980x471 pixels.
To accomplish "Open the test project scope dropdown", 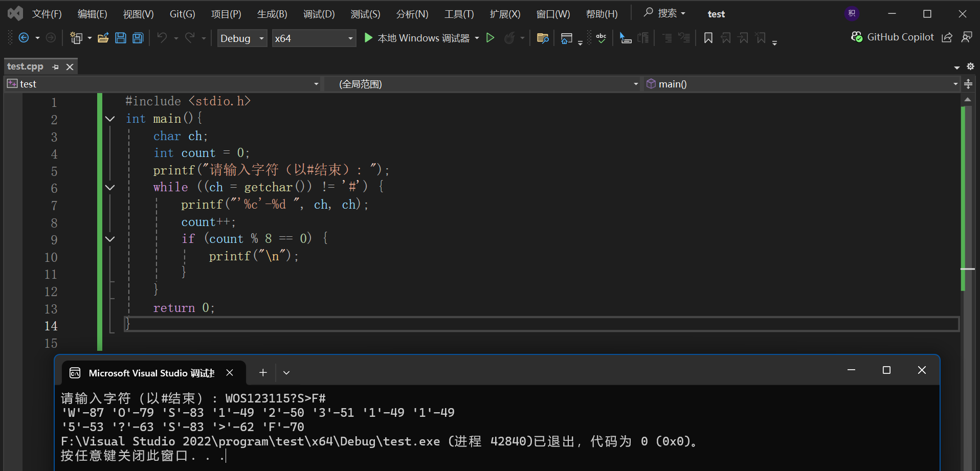I will pyautogui.click(x=164, y=84).
